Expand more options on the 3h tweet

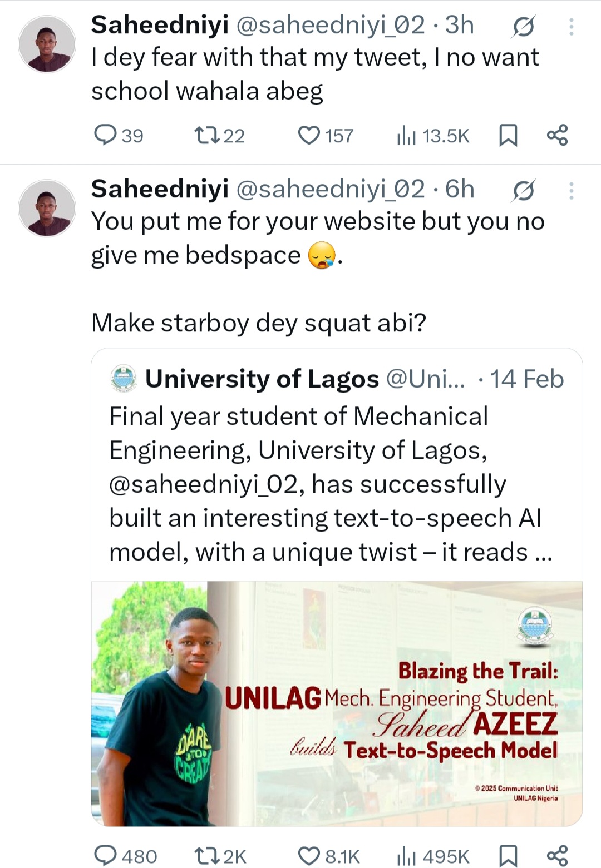(571, 26)
